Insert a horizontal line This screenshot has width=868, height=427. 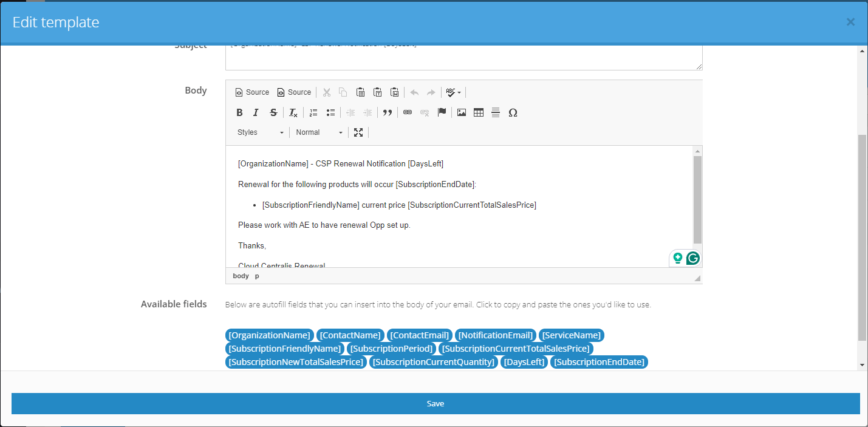(x=496, y=112)
